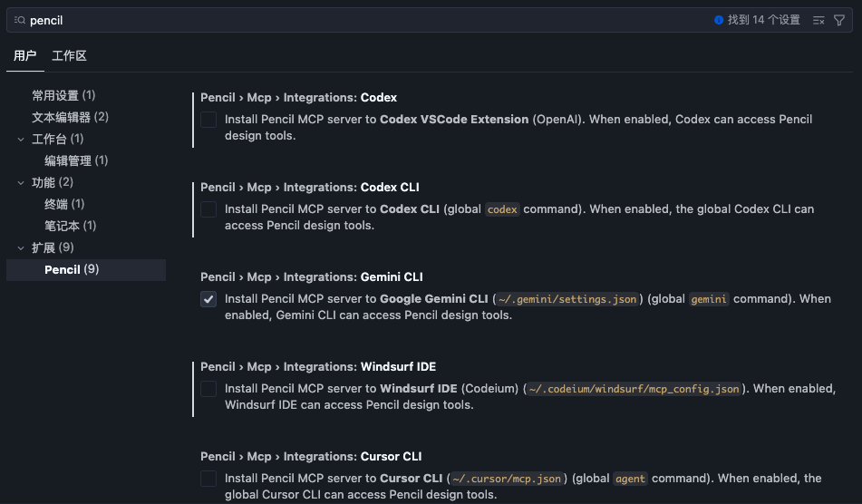This screenshot has width=862, height=504.
Task: Switch to the 工作区 settings tab
Action: (69, 55)
